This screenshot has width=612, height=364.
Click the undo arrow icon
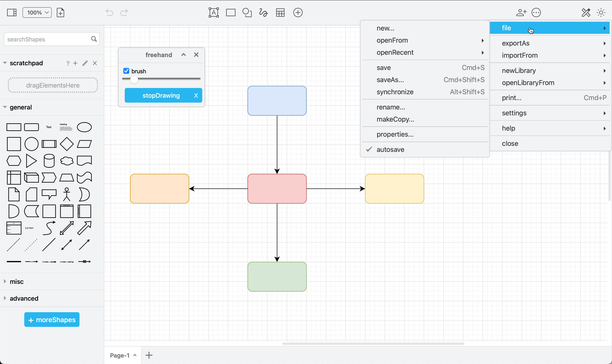coord(109,13)
